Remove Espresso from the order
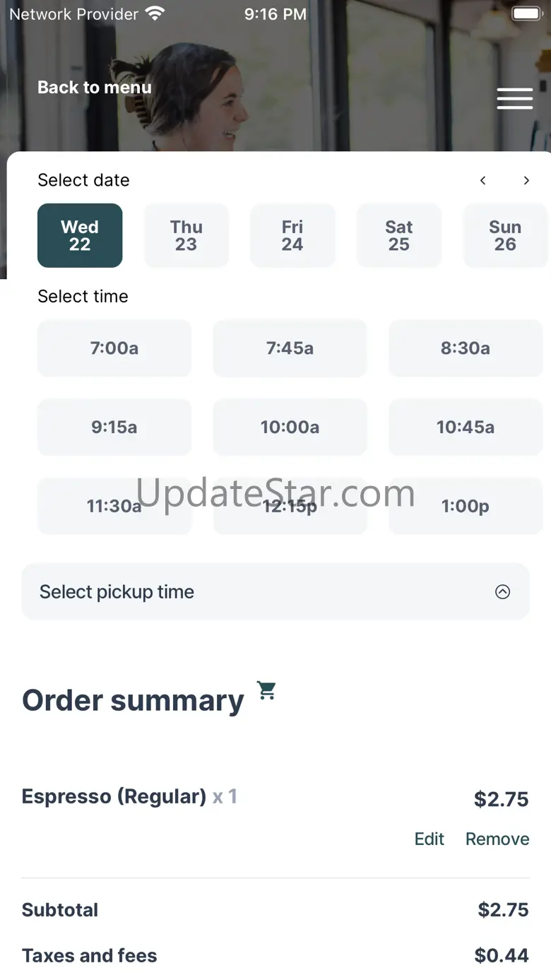551x980 pixels. [x=497, y=839]
